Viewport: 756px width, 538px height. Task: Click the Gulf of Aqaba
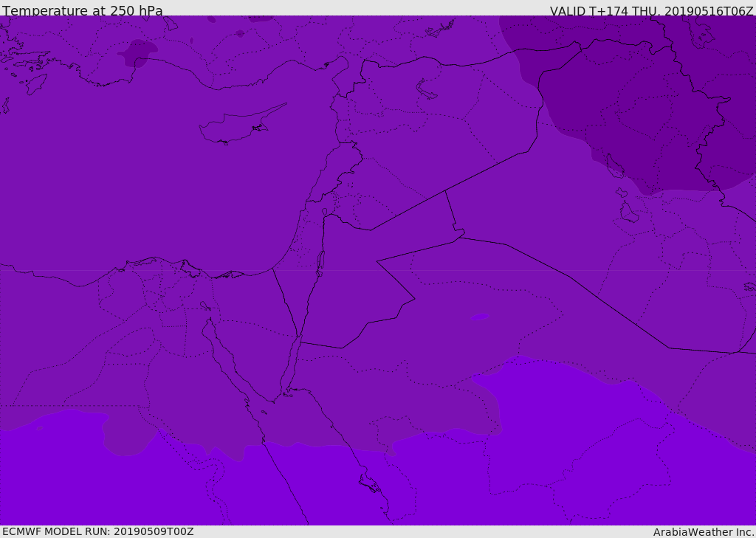pyautogui.click(x=291, y=362)
